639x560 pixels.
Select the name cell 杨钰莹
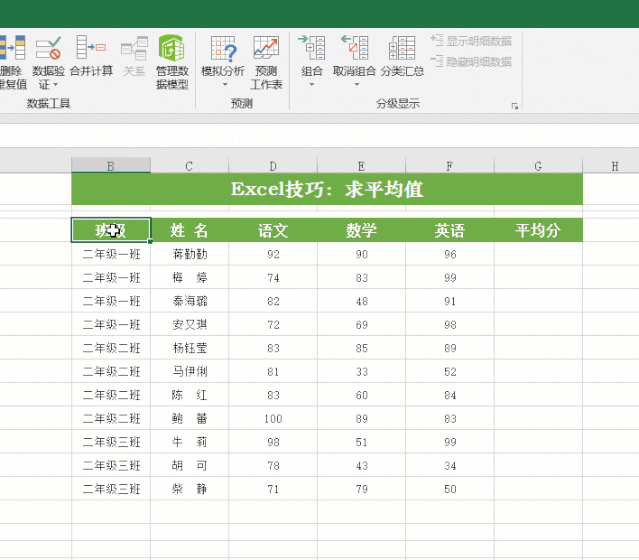click(x=189, y=348)
